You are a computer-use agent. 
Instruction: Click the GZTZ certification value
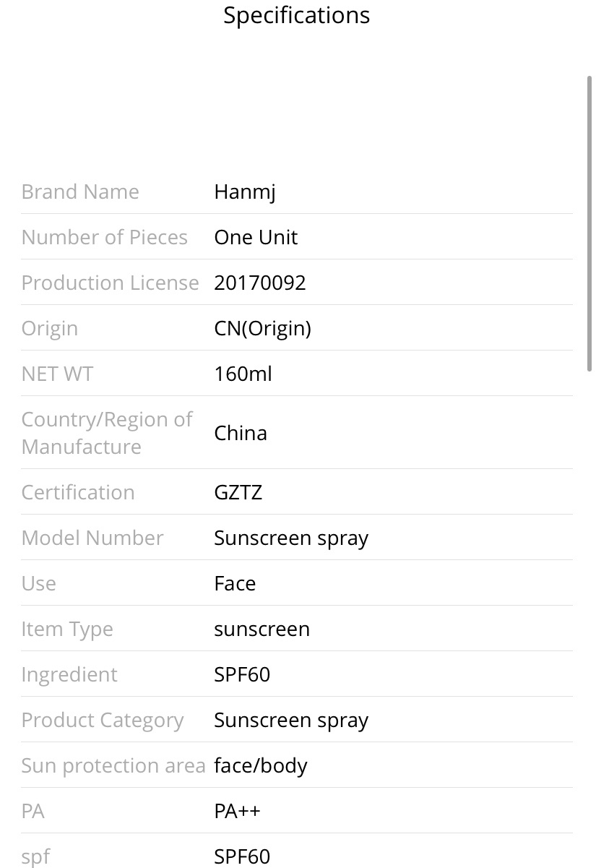tap(238, 492)
